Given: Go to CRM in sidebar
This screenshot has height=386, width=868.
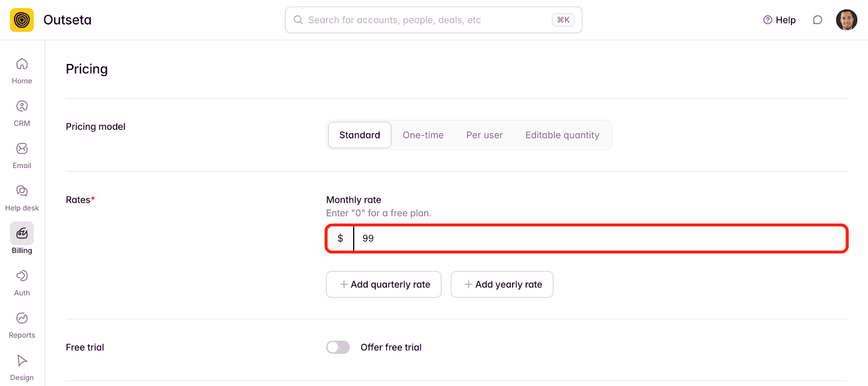Looking at the screenshot, I should pos(22,106).
